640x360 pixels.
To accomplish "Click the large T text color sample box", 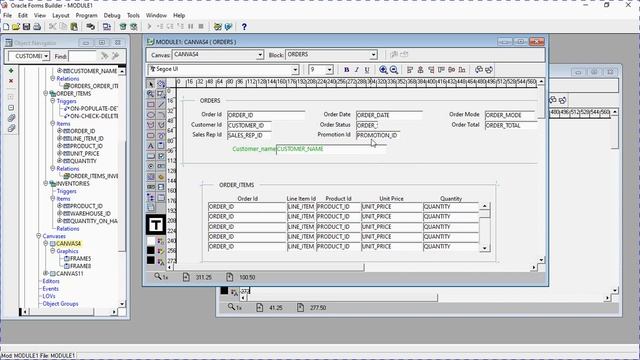I will coord(156,224).
